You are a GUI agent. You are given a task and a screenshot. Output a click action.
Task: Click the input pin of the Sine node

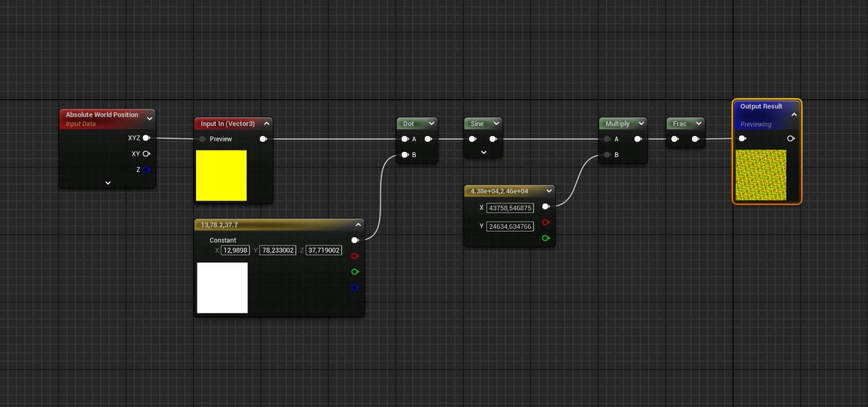472,139
